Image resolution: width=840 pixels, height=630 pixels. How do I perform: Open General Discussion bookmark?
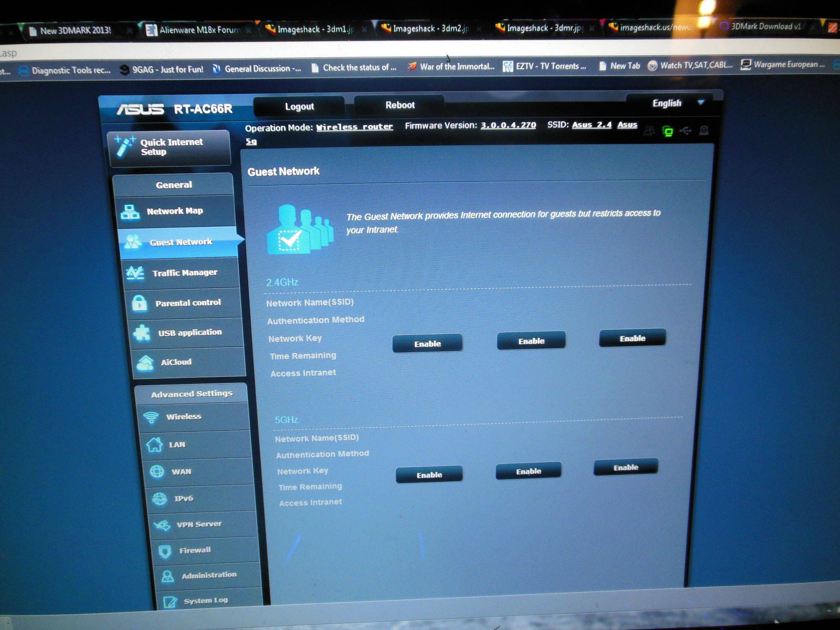(x=257, y=69)
